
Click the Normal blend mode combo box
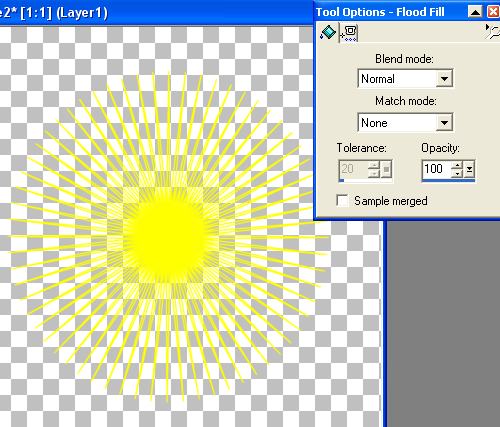click(x=405, y=79)
